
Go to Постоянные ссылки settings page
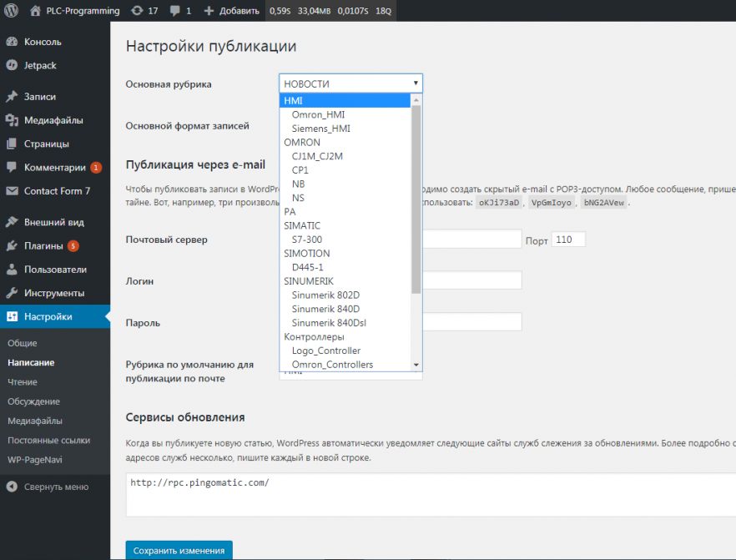(x=48, y=440)
